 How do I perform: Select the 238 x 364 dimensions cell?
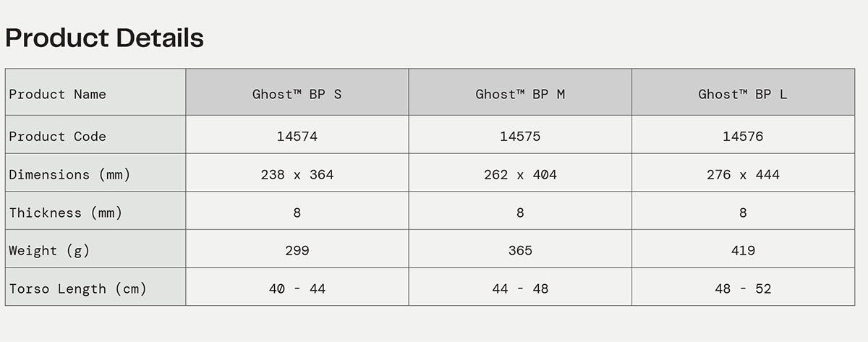tap(297, 174)
